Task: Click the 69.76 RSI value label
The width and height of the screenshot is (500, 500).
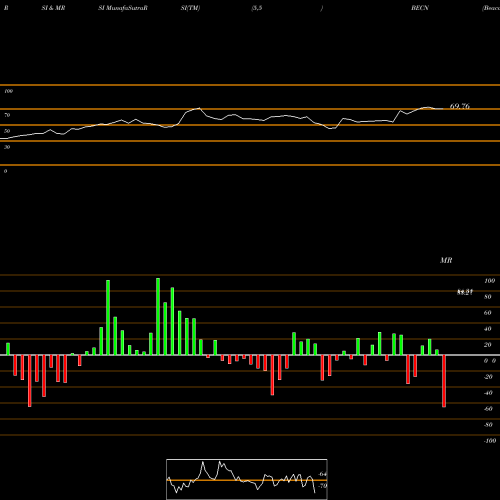Action: pos(460,106)
